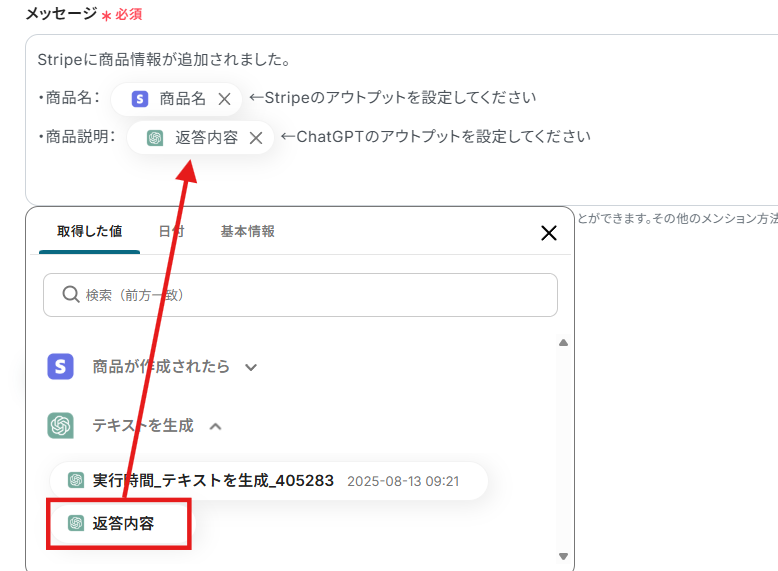Click the magnifier search icon
The width and height of the screenshot is (778, 571).
tap(70, 294)
